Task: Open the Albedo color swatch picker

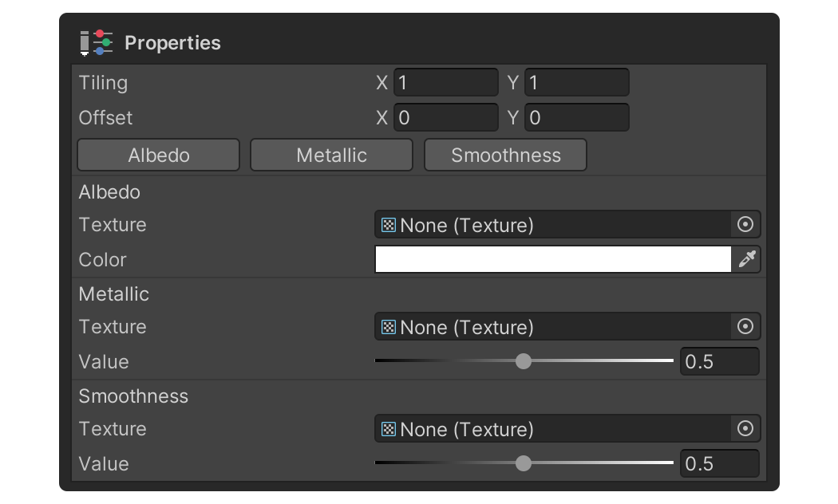Action: 551,259
